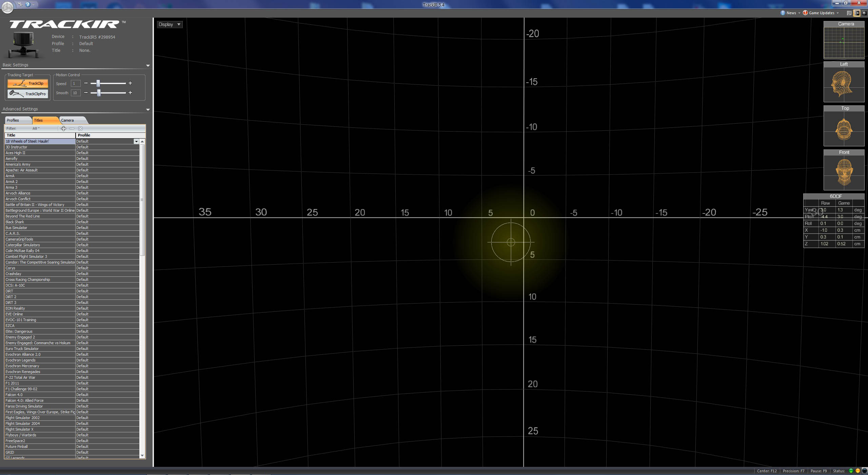Open the wrench settings tool

(x=20, y=4)
